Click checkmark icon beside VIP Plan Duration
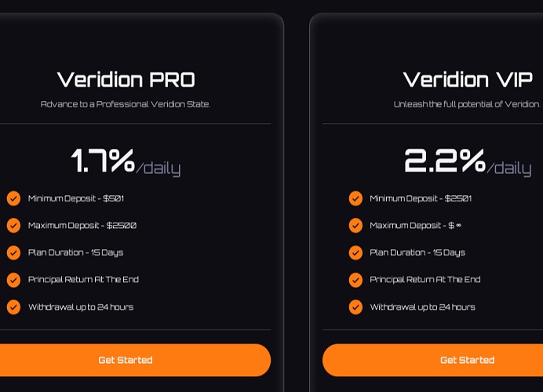The image size is (543, 392). (x=355, y=252)
